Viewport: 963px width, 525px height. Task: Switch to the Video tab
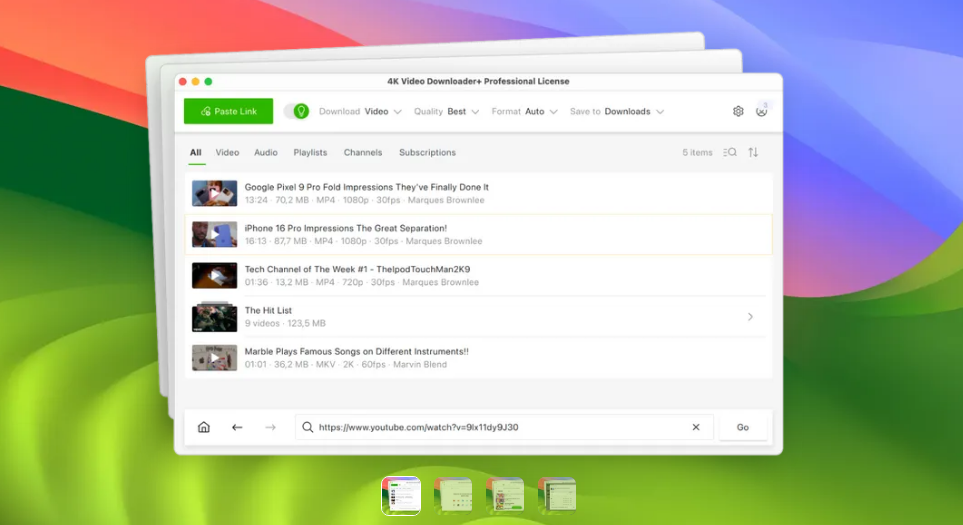coord(227,152)
